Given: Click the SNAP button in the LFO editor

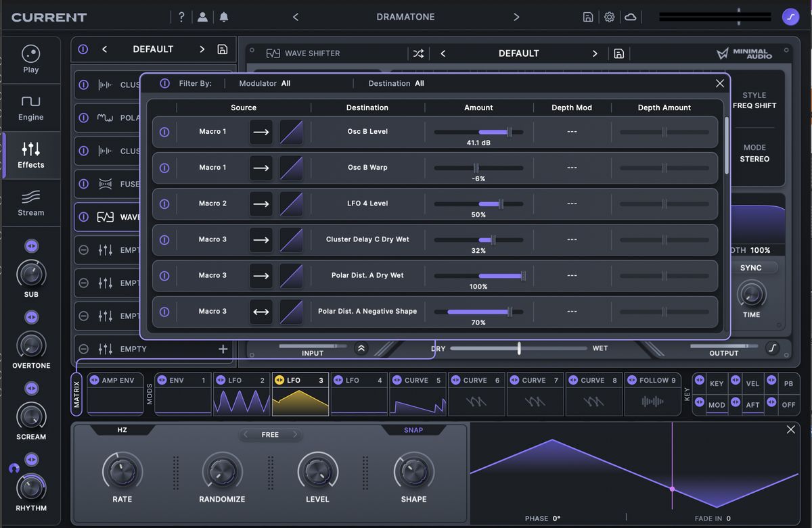Looking at the screenshot, I should [413, 429].
